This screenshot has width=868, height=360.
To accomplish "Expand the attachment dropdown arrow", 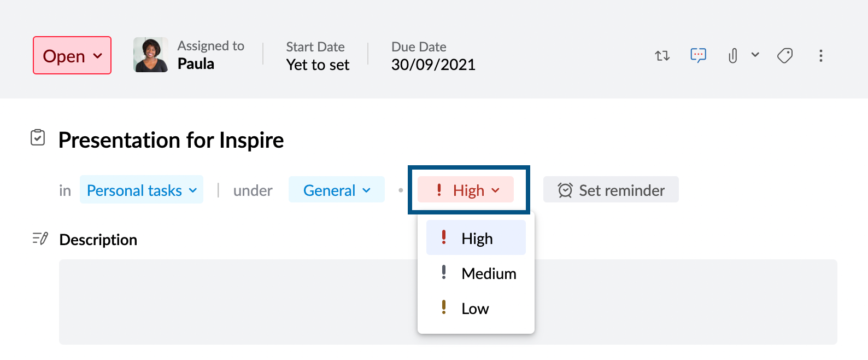I will coord(755,55).
